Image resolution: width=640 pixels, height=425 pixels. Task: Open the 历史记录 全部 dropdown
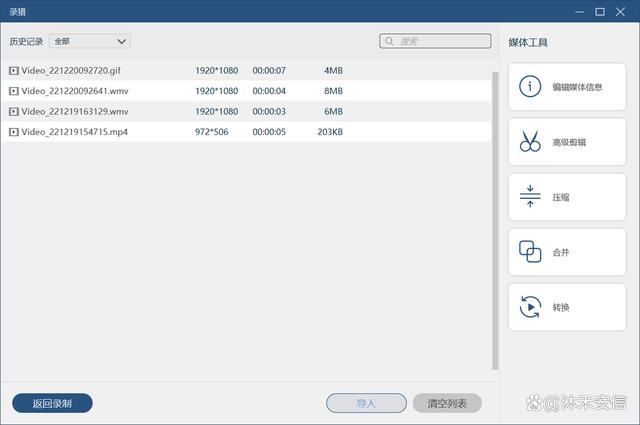point(90,41)
